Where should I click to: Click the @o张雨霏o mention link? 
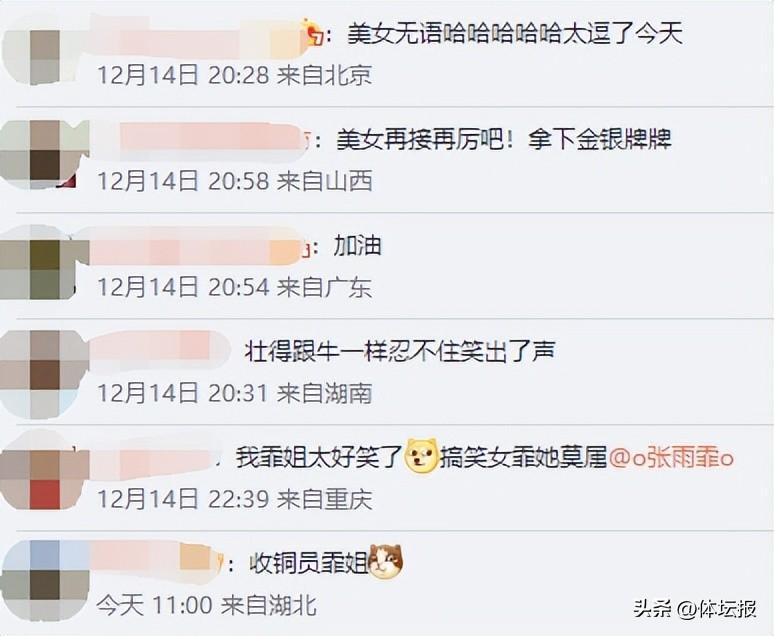click(671, 458)
